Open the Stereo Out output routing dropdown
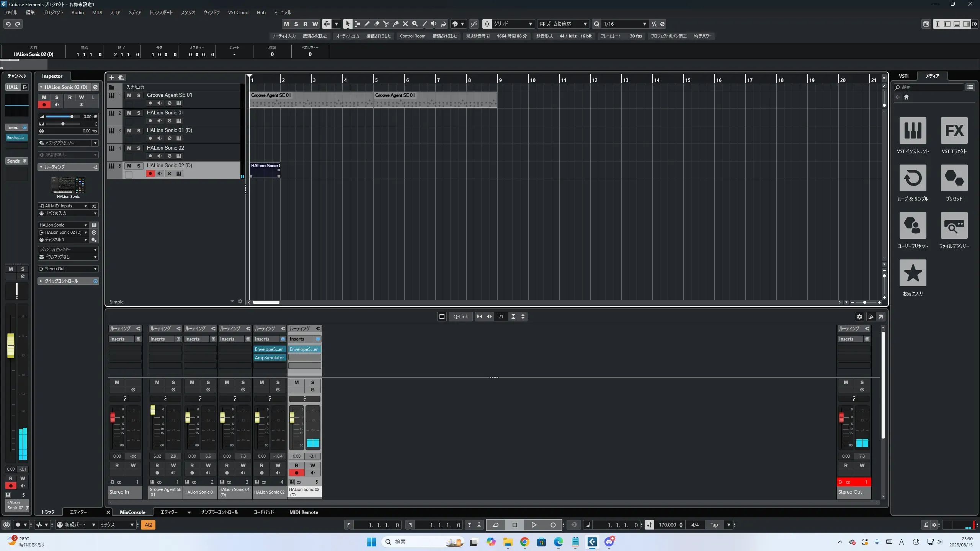The width and height of the screenshot is (980, 551). 69,269
